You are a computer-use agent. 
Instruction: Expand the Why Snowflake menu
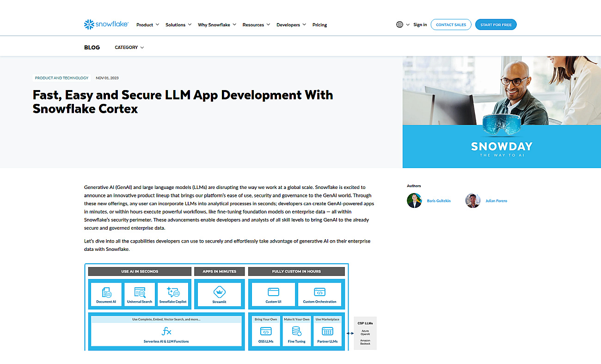(217, 25)
